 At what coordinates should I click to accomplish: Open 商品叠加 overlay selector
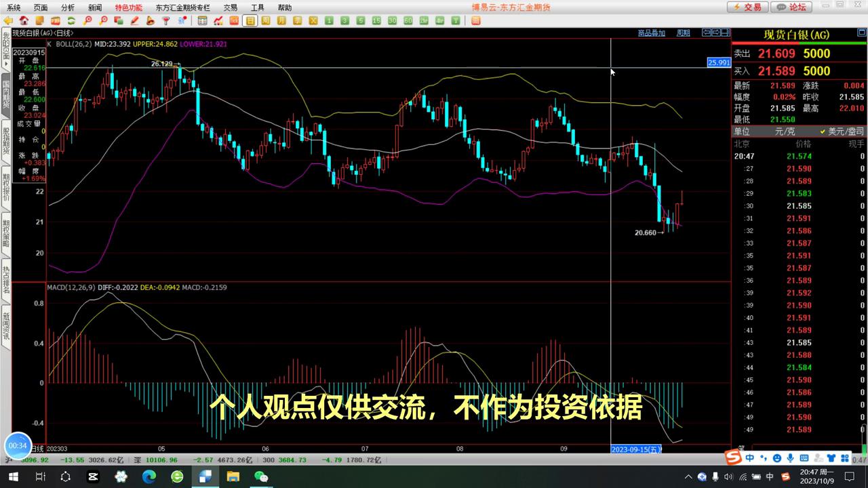point(651,33)
